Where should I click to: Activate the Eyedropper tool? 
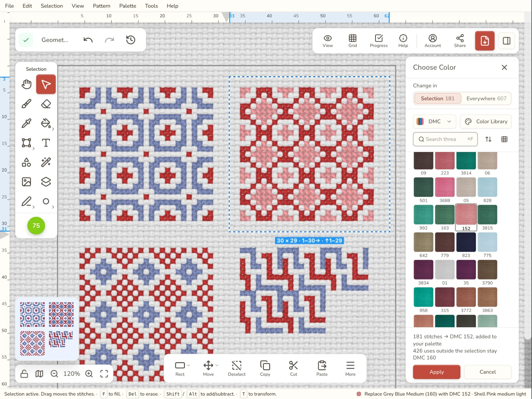26,123
